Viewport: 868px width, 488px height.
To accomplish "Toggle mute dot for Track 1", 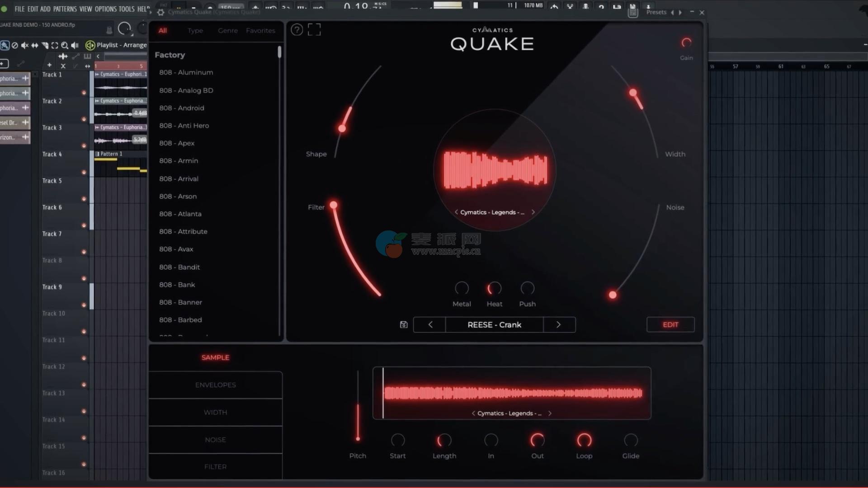I will click(x=84, y=93).
